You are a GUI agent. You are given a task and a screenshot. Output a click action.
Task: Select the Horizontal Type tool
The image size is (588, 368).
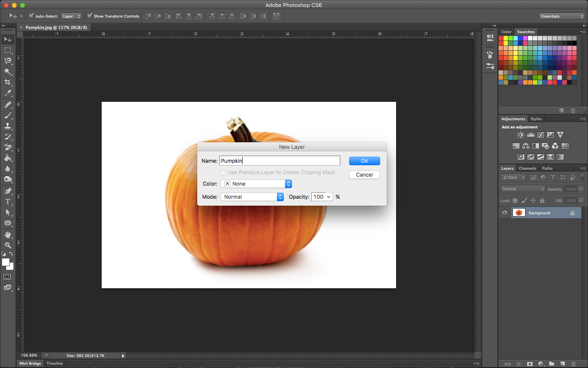click(x=8, y=202)
